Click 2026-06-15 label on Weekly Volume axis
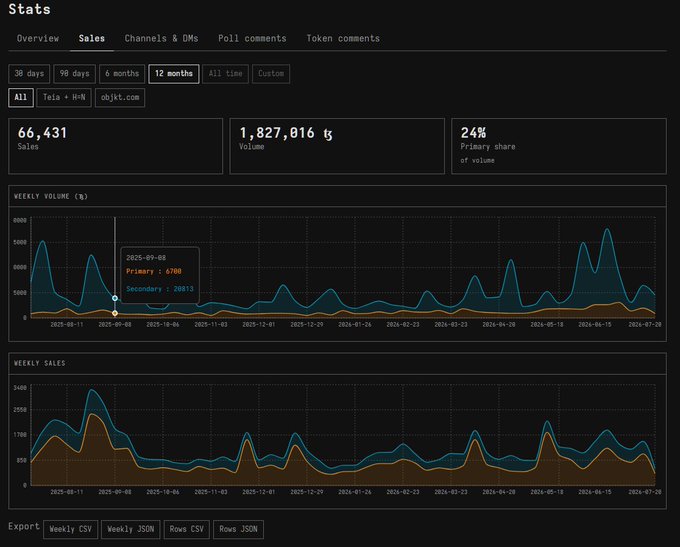This screenshot has height=547, width=680. click(595, 325)
